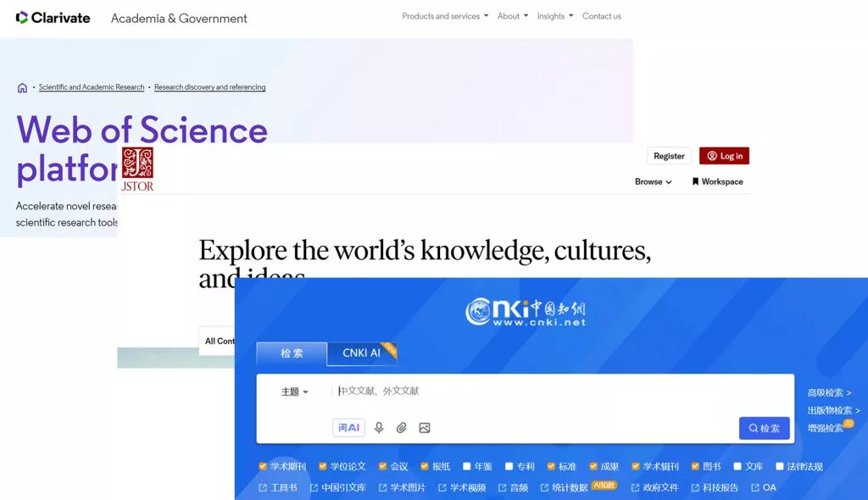Uncheck the 学术期刊 checkbox
The height and width of the screenshot is (500, 868).
click(262, 466)
